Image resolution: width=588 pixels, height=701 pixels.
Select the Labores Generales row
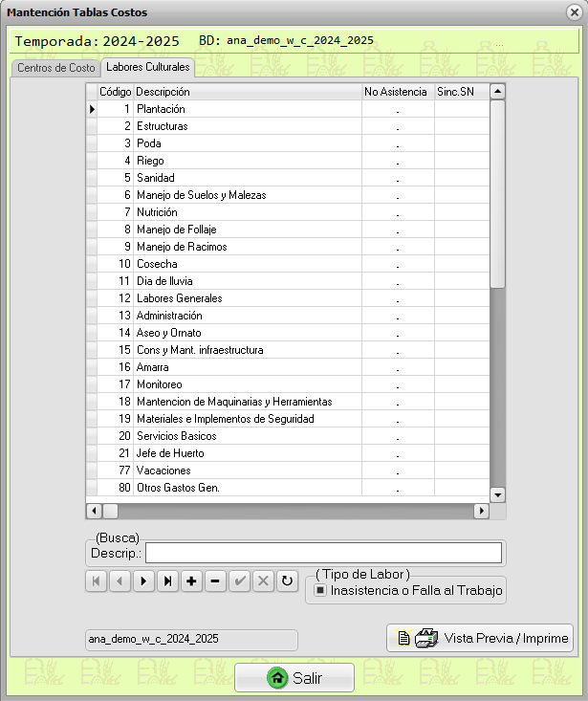288,298
